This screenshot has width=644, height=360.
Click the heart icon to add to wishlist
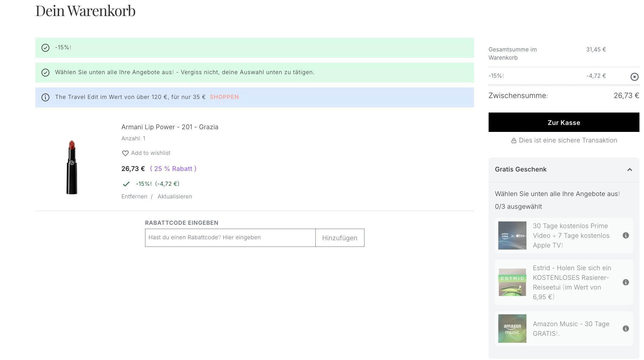[125, 153]
